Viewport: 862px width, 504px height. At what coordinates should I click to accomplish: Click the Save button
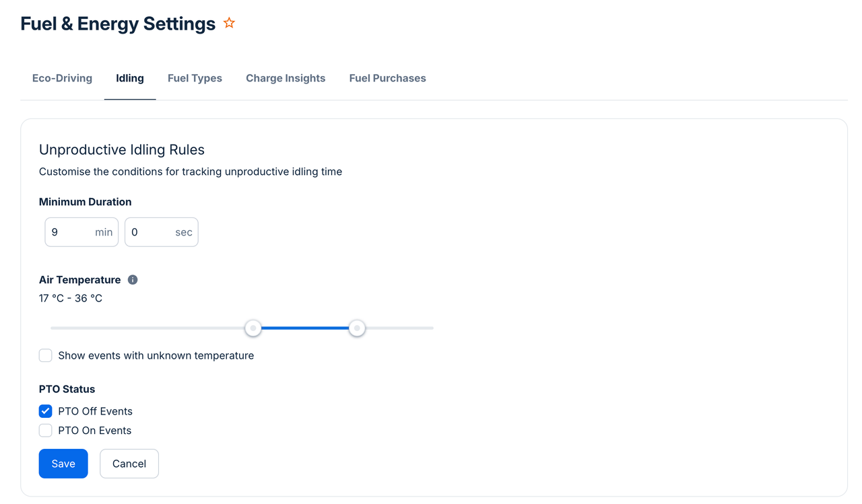63,464
